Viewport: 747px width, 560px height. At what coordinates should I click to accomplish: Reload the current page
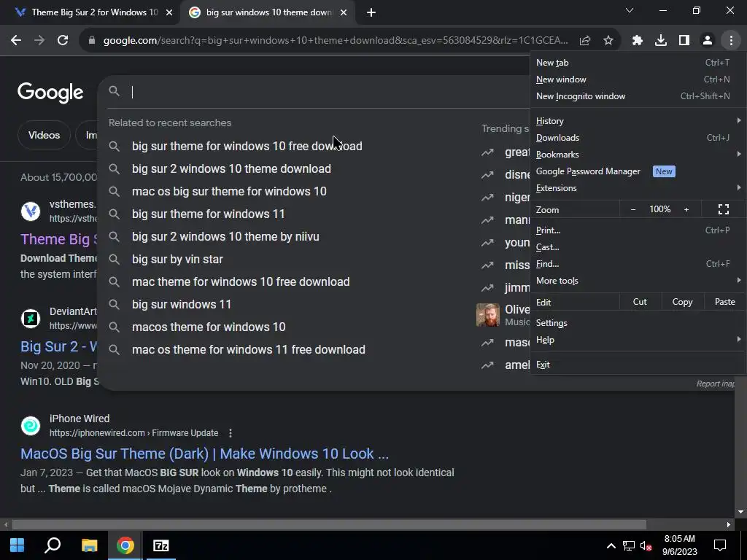tap(63, 41)
